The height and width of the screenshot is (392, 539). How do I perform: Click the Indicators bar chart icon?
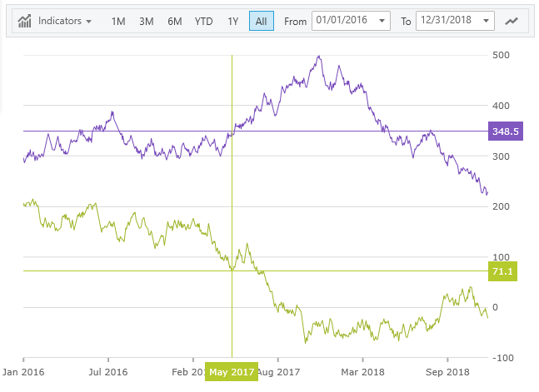[x=26, y=20]
